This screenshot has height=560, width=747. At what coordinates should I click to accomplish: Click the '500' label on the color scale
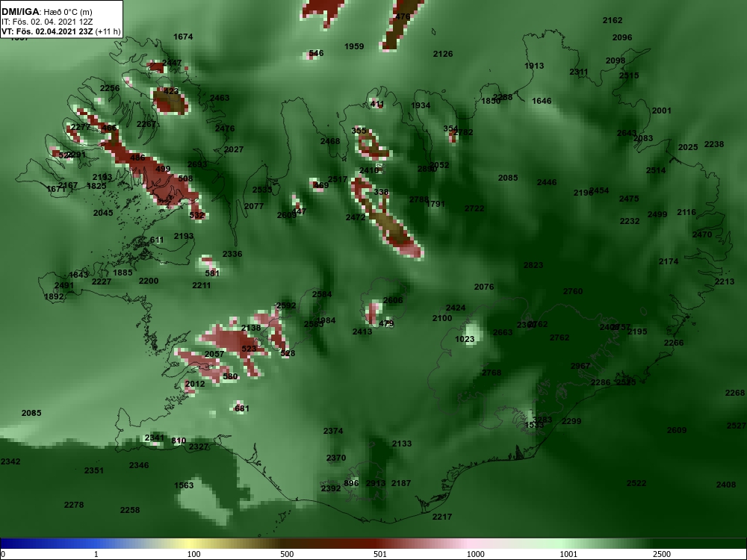[287, 554]
